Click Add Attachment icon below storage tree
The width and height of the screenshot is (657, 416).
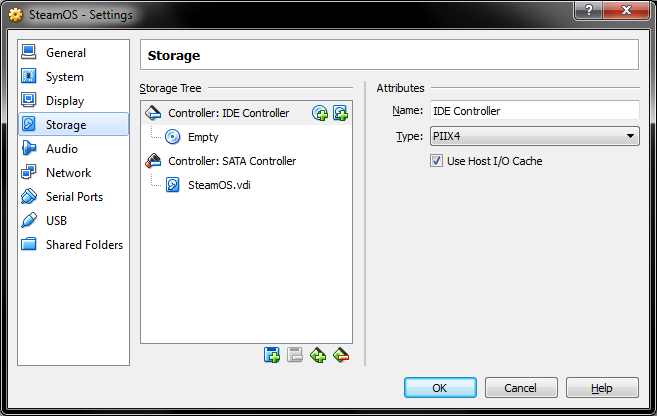(x=272, y=354)
